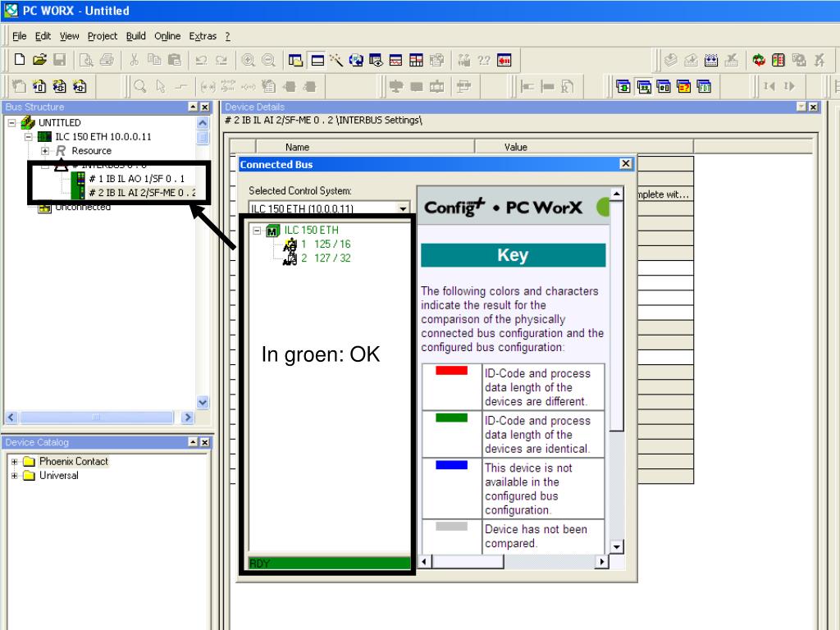Click the Undo arrow icon
840x630 pixels.
click(x=202, y=59)
